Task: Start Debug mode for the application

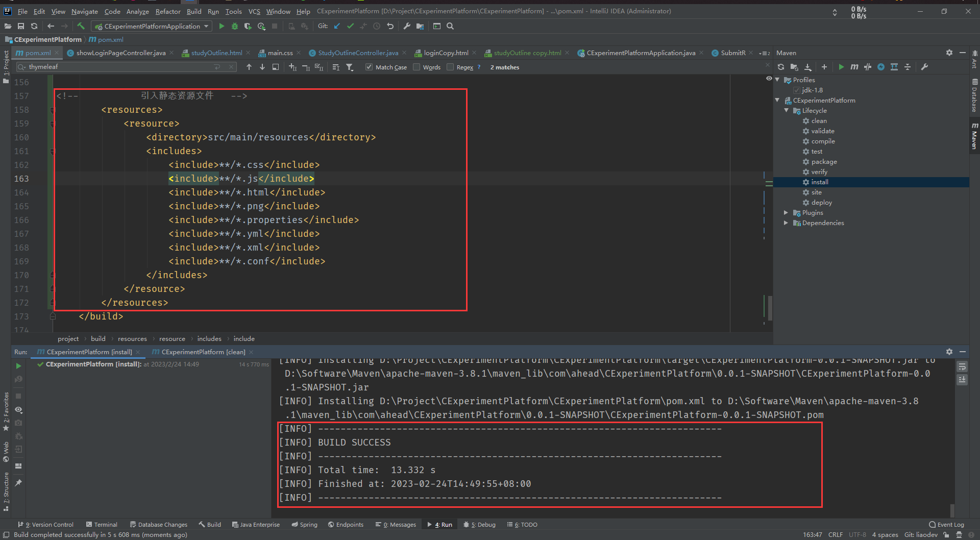Action: 234,26
